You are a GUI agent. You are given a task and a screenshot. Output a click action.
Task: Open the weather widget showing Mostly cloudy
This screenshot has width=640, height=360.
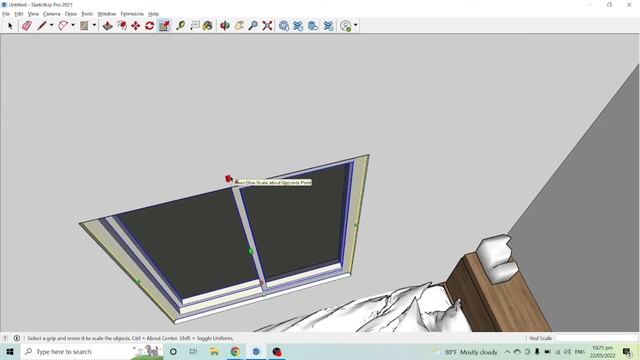[x=465, y=352]
